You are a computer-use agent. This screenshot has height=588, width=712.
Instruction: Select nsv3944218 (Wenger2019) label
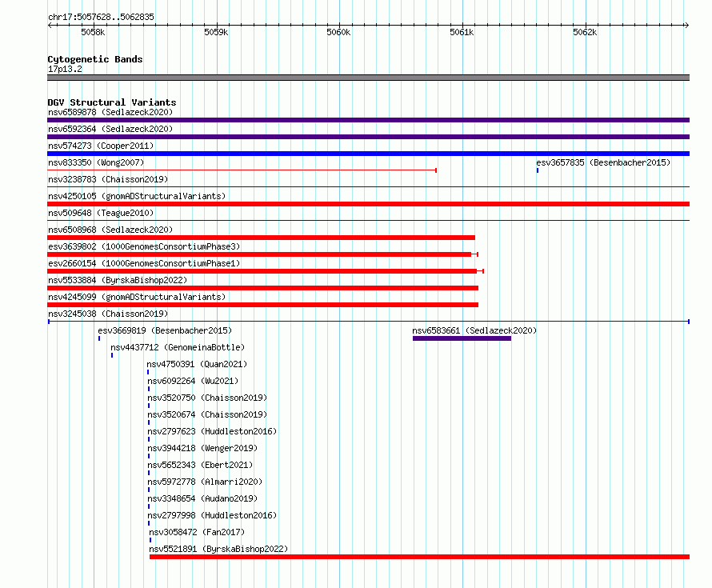pyautogui.click(x=202, y=448)
